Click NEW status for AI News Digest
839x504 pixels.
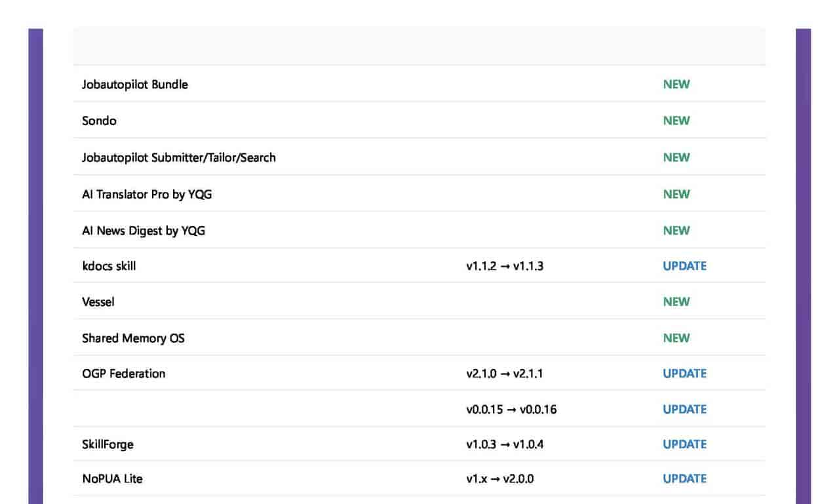(676, 231)
